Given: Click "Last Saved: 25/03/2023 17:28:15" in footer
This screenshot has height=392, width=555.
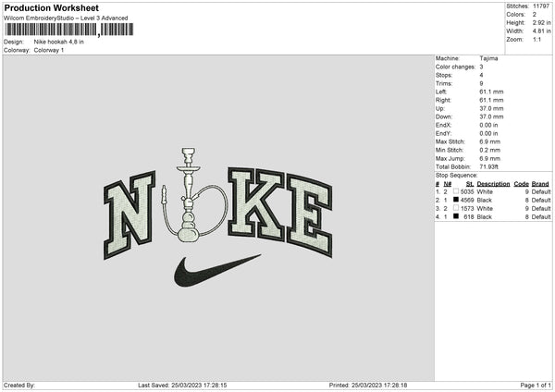Looking at the screenshot, I should 182,386.
